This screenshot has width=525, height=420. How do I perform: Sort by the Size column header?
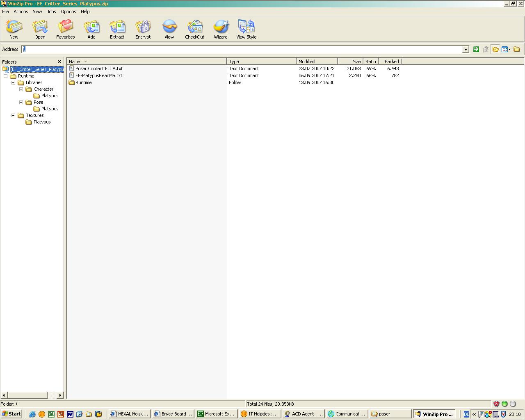(350, 62)
